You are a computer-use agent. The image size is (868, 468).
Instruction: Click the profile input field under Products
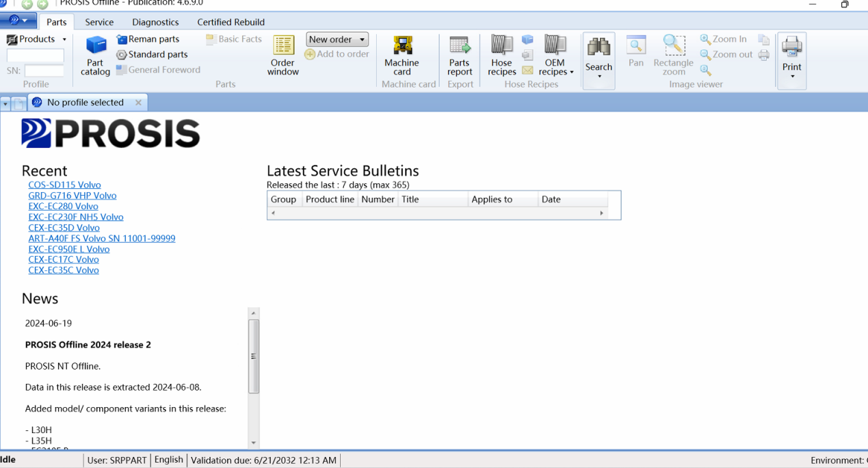click(x=35, y=55)
